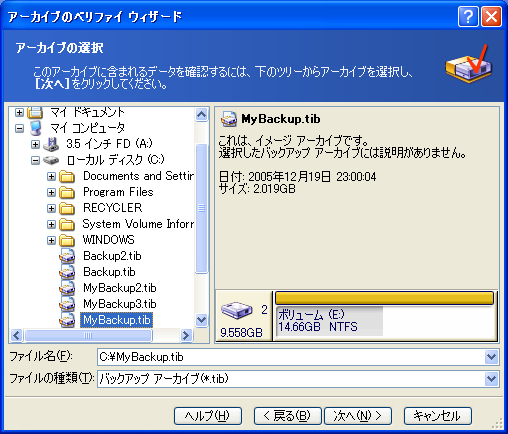Click the hard disk icon above 9.558GB
Image resolution: width=508 pixels, height=434 pixels.
pos(237,310)
